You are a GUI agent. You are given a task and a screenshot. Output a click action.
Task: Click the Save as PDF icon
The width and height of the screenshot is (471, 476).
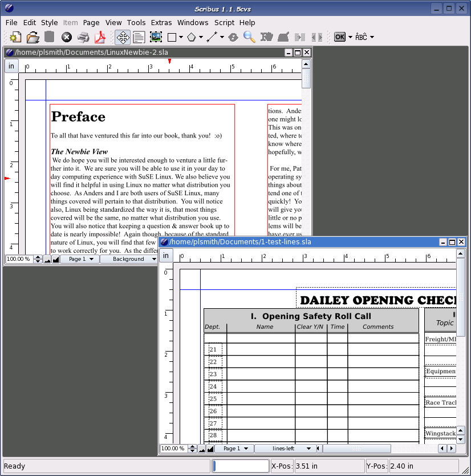[x=100, y=38]
